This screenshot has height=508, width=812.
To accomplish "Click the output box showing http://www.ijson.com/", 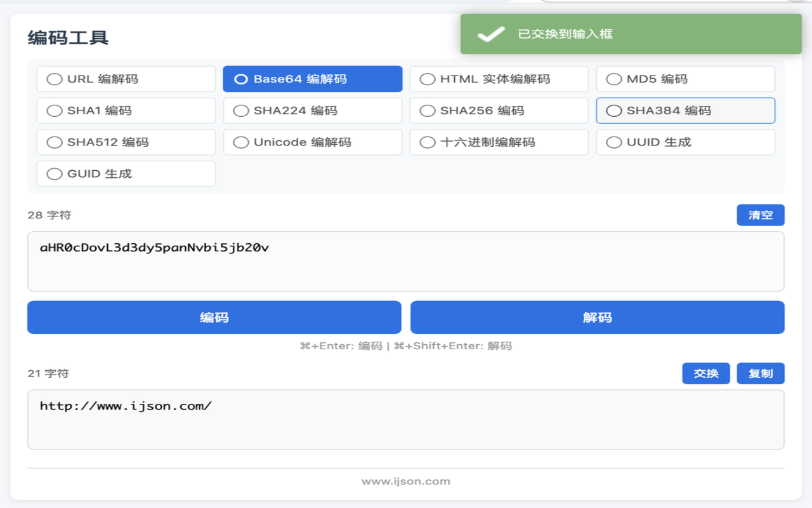I will [406, 420].
